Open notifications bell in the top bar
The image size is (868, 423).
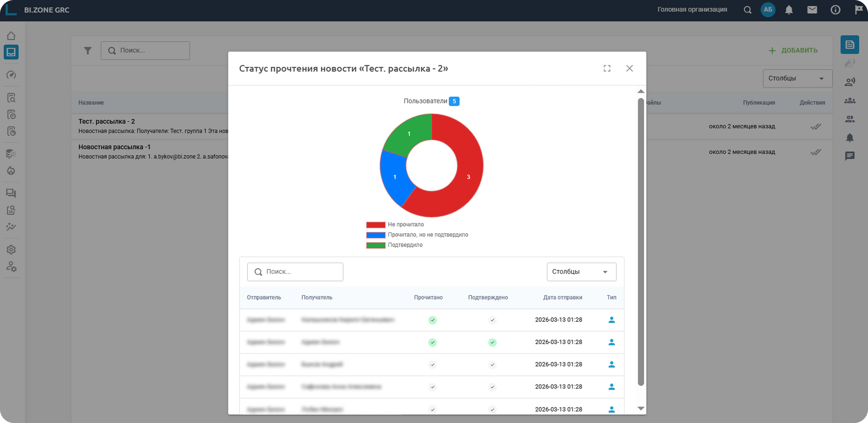click(789, 10)
